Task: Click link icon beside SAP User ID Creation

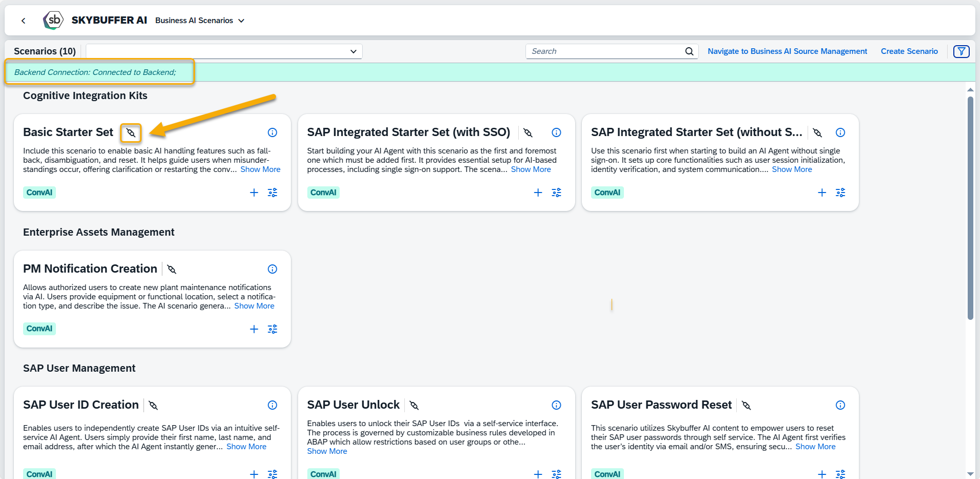Action: point(153,406)
